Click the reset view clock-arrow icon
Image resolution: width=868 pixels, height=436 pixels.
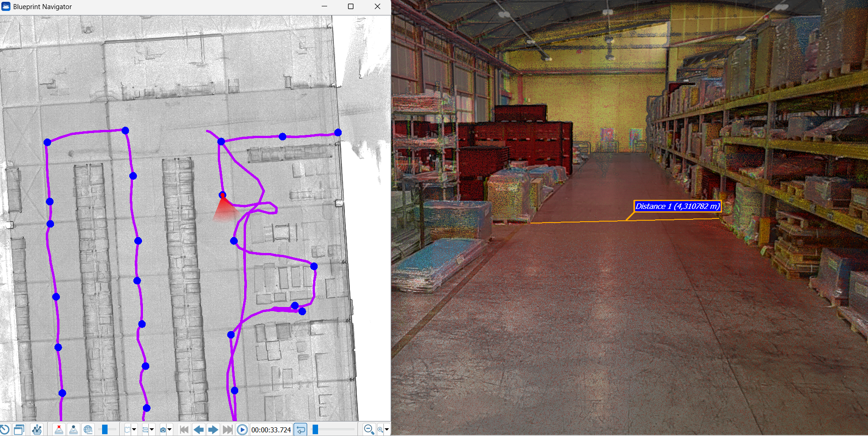[5, 429]
